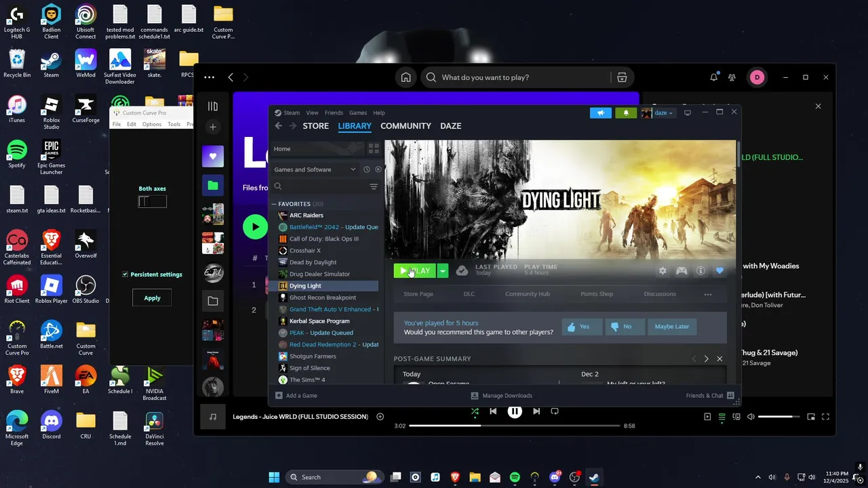The image size is (868, 488).
Task: Open the Games menu in Steam
Action: (x=358, y=113)
